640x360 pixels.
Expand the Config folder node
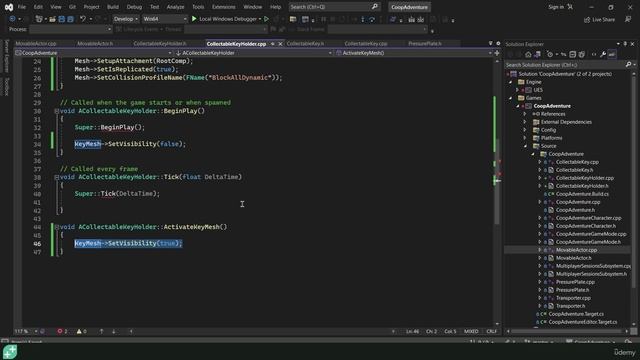click(x=525, y=130)
